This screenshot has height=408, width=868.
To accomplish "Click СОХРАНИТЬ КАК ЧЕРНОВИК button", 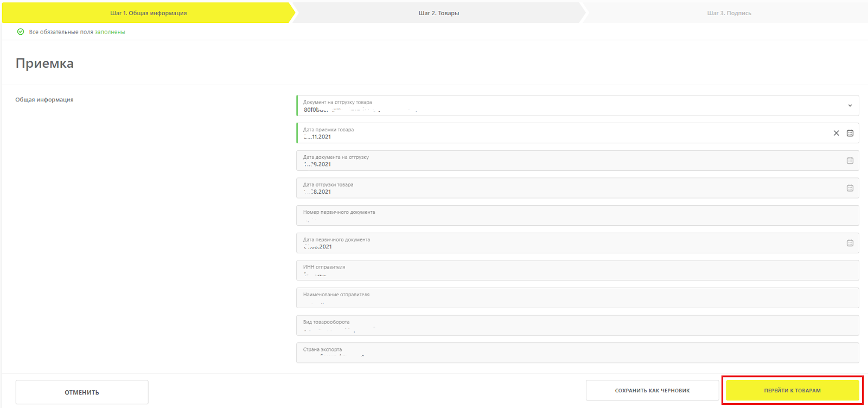I will (652, 391).
